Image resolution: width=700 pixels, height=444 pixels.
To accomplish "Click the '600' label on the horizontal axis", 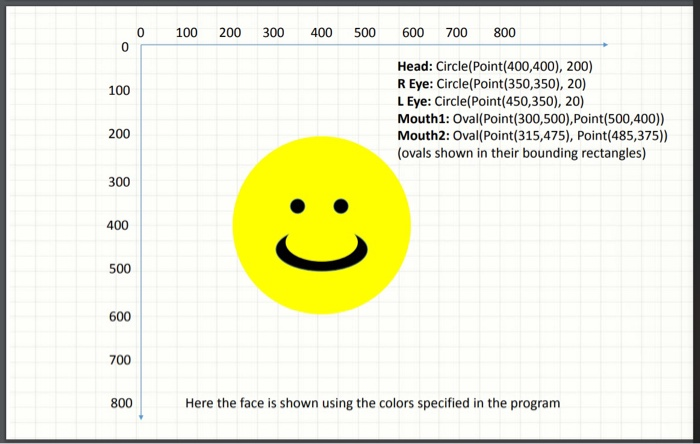I will click(x=413, y=33).
